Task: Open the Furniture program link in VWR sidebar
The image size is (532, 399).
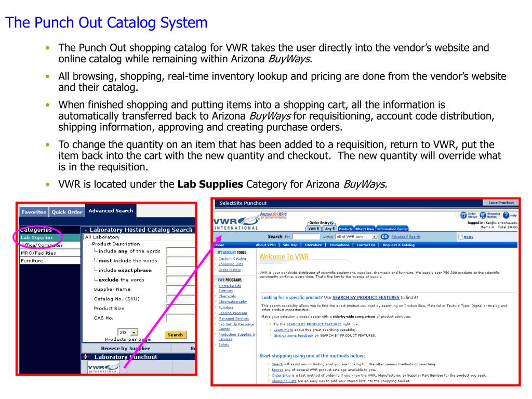Action: pos(225,308)
